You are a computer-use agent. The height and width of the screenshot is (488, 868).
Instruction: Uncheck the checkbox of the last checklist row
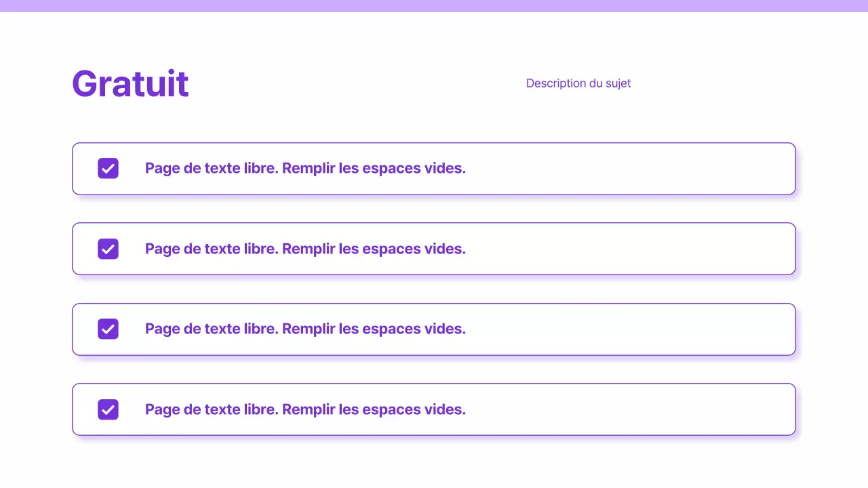coord(108,409)
